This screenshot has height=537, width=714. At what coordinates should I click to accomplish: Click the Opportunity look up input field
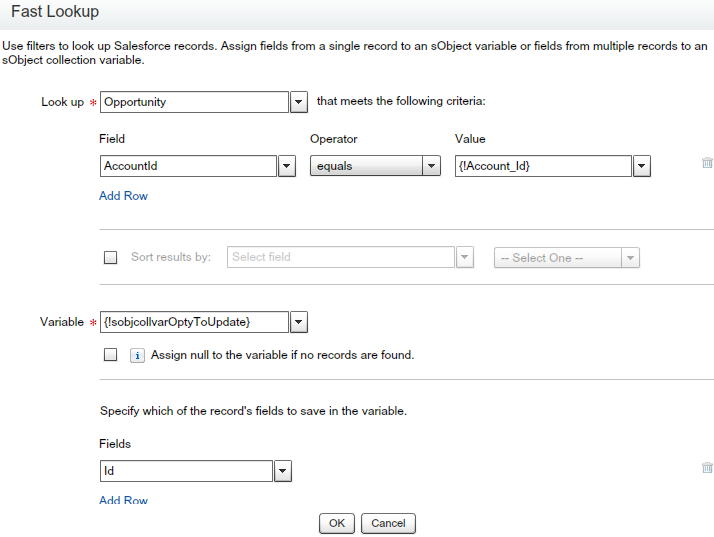194,102
